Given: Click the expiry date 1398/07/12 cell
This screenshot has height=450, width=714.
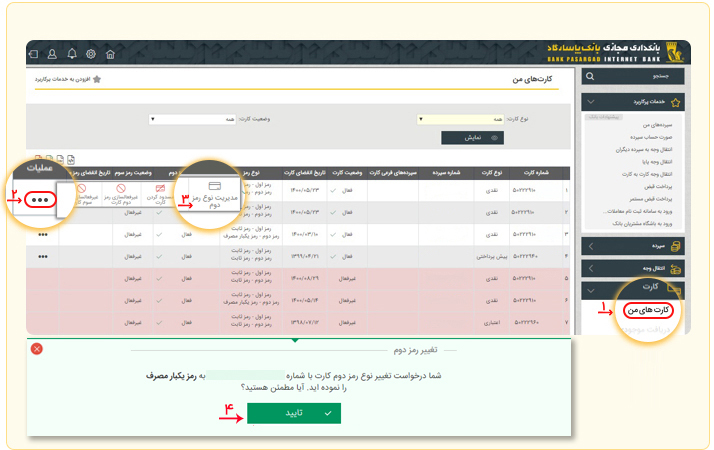Looking at the screenshot, I should [305, 322].
